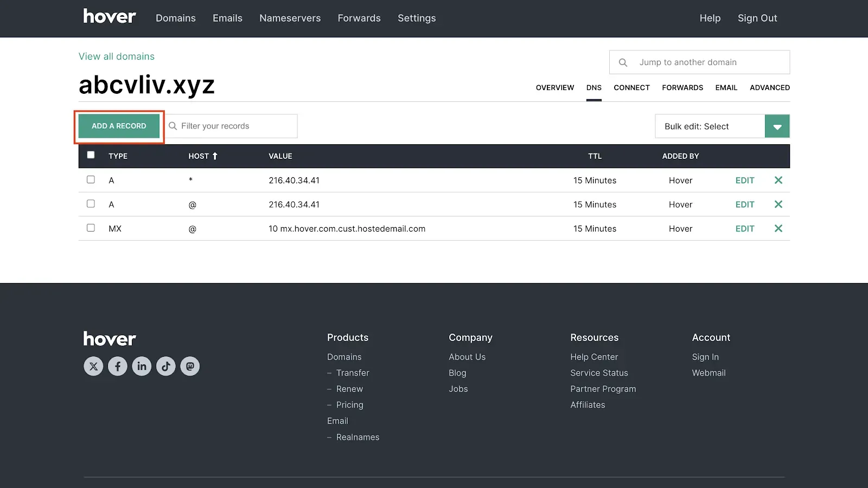Screen dimensions: 868x488
Task: Check the @ A record checkbox
Action: coord(91,204)
